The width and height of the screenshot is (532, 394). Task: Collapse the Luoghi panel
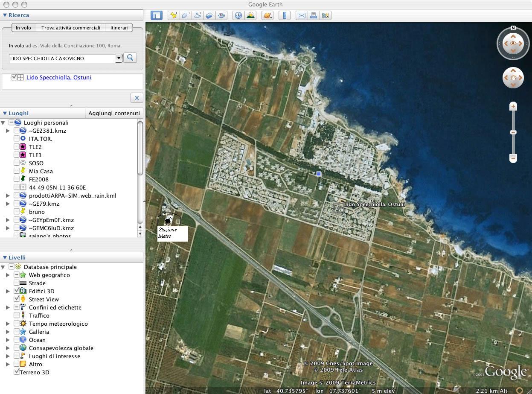pos(5,113)
